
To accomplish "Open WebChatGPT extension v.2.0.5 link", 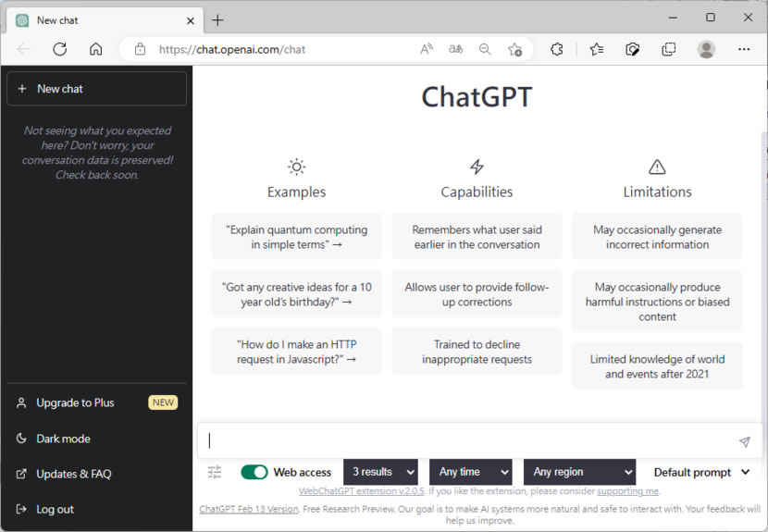I will 362,491.
